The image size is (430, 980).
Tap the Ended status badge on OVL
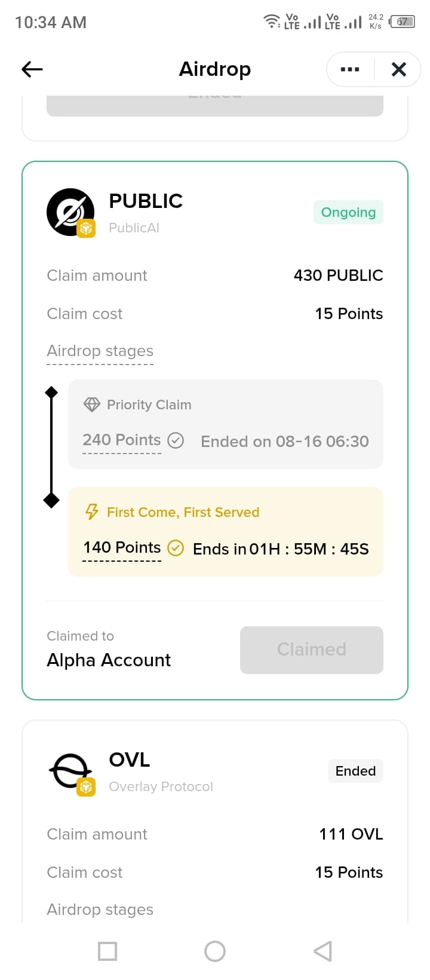(x=355, y=771)
